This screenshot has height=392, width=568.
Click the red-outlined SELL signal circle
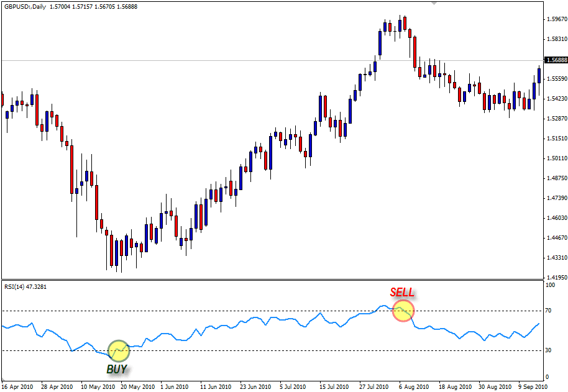(403, 311)
